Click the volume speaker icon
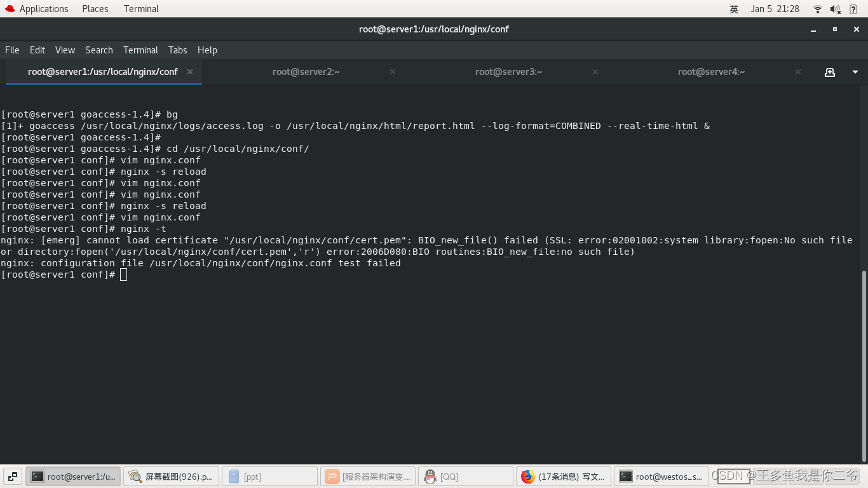868x488 pixels. tap(836, 9)
